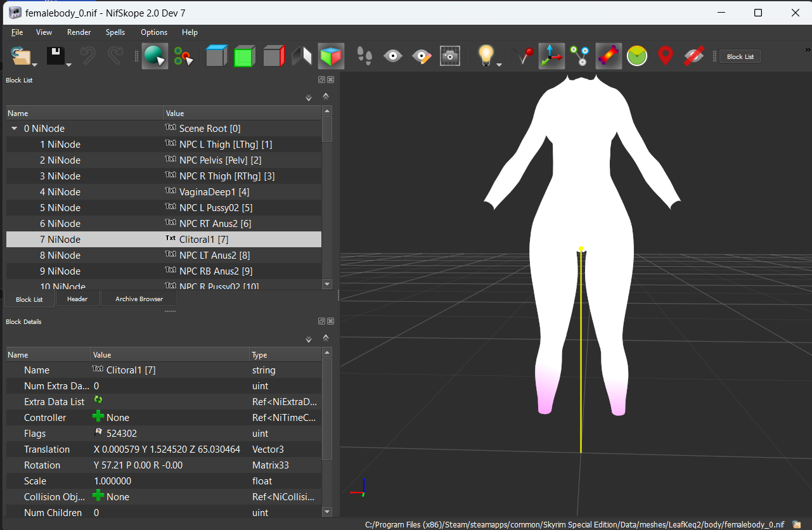The width and height of the screenshot is (812, 530).
Task: Open the Options menu
Action: (x=154, y=32)
